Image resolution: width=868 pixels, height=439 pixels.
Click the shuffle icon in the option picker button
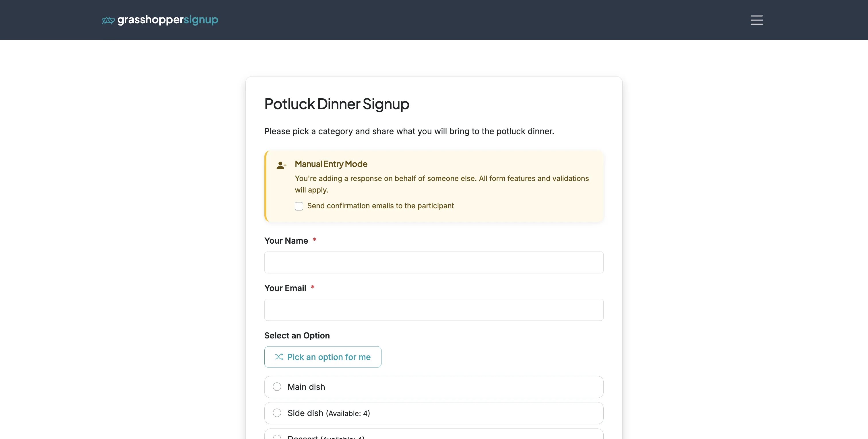tap(279, 357)
